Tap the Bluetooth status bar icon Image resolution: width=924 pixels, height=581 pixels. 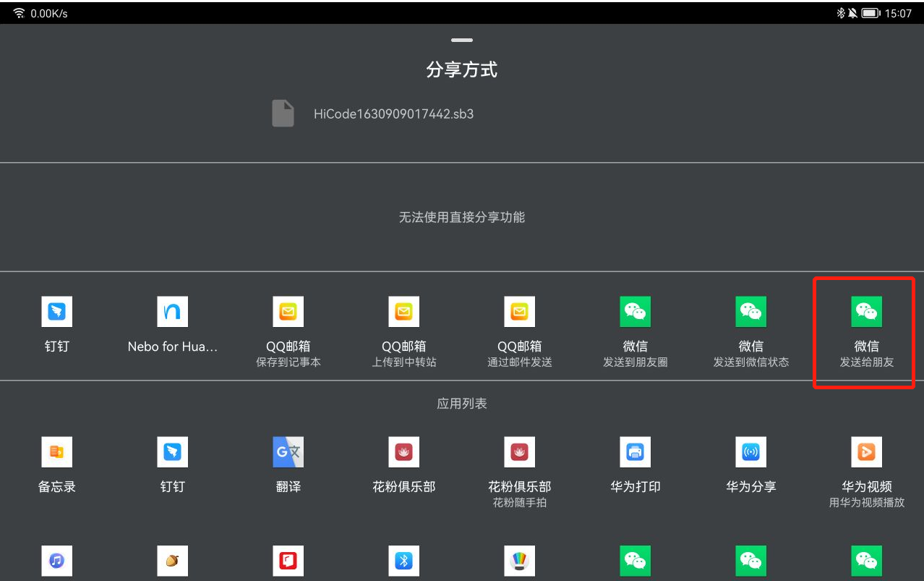pos(841,13)
